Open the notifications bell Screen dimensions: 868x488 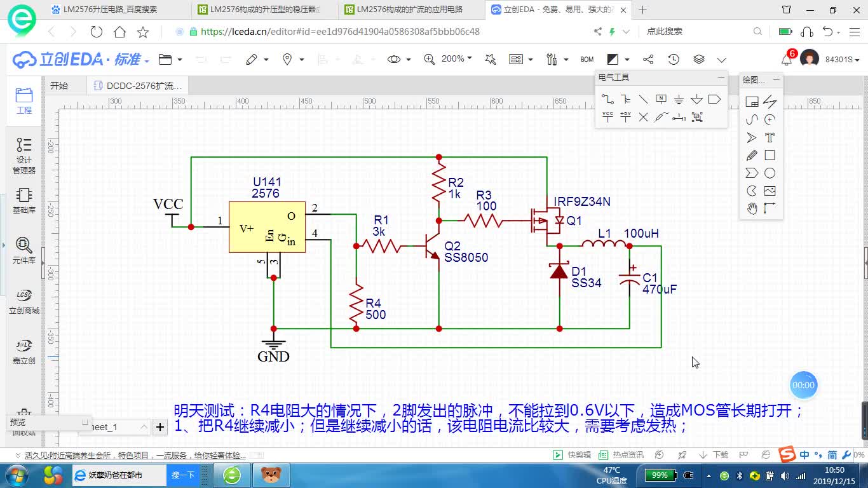[787, 59]
